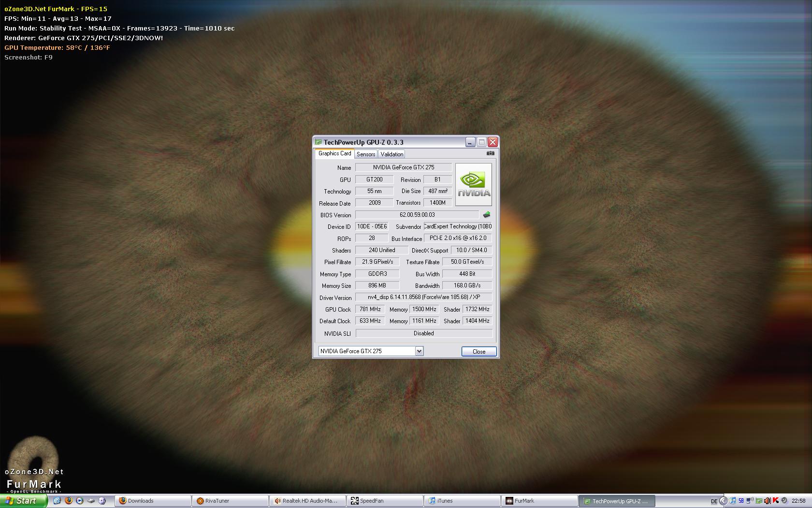The width and height of the screenshot is (812, 508).
Task: Click the Bus Width 448 Bit value
Action: pos(467,274)
